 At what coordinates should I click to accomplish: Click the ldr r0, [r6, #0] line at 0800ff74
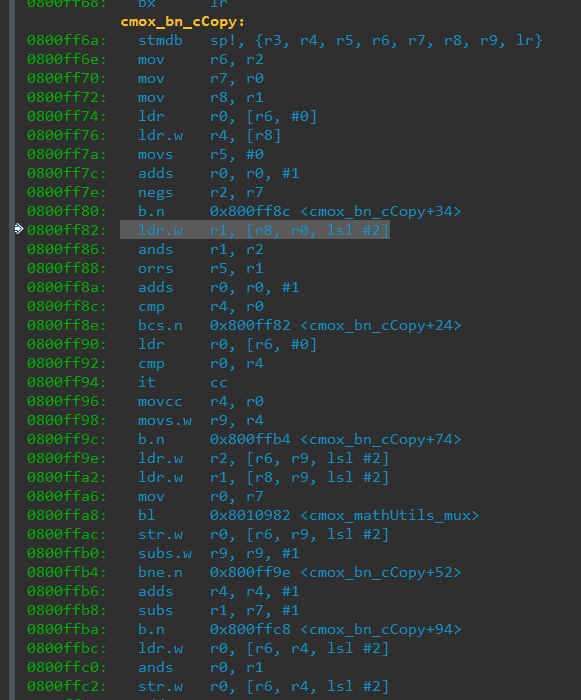pyautogui.click(x=227, y=117)
